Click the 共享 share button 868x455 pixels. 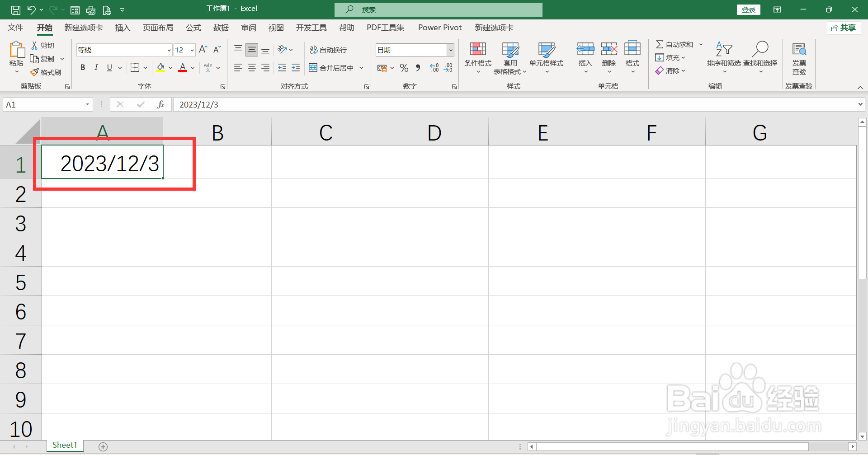(844, 28)
